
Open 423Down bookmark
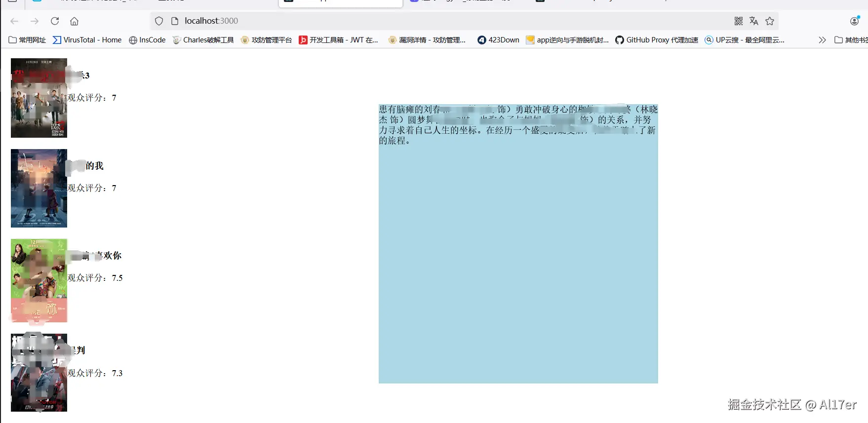coord(498,40)
